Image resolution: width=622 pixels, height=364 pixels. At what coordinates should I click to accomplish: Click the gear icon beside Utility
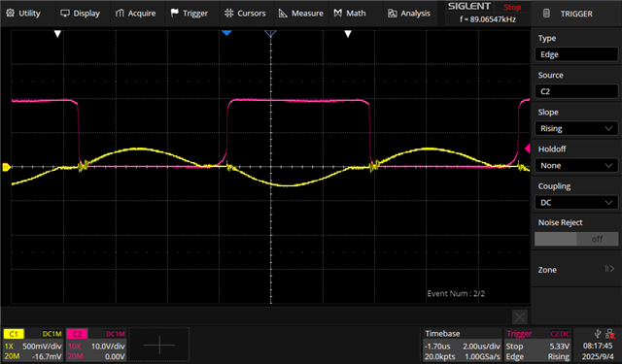pyautogui.click(x=11, y=13)
